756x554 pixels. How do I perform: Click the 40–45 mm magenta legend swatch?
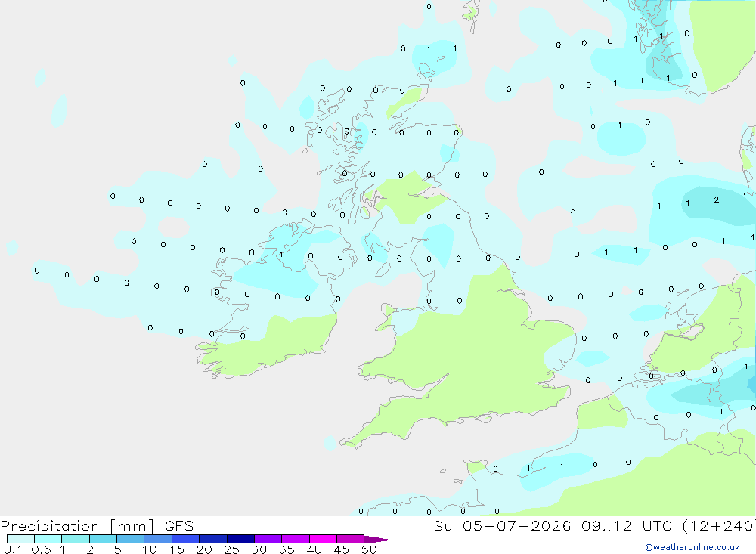pyautogui.click(x=323, y=539)
